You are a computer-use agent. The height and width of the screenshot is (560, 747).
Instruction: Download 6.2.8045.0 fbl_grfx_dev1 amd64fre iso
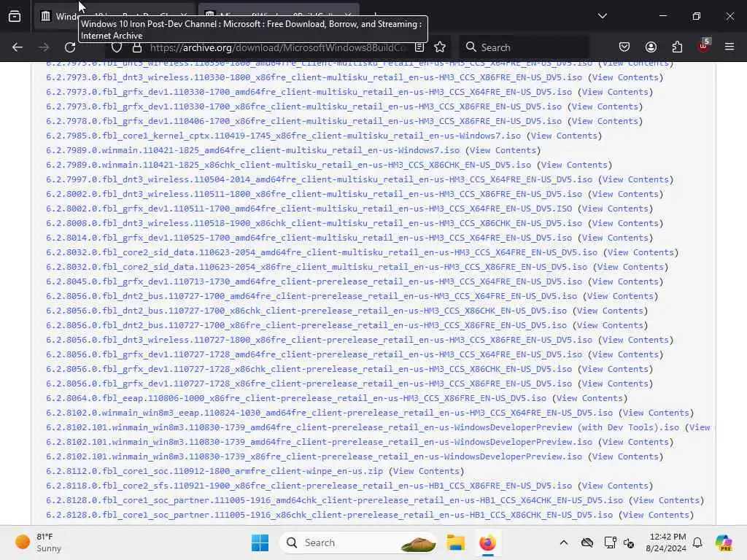[314, 281]
